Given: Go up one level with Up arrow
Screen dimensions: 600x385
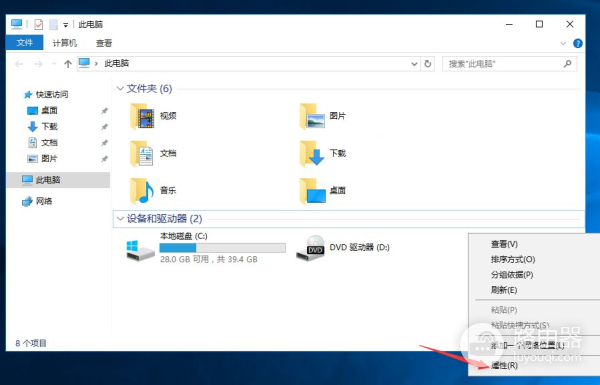Looking at the screenshot, I should pos(68,64).
